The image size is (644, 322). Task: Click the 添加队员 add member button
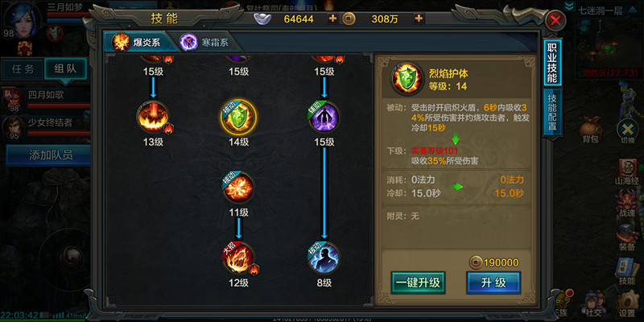[x=48, y=155]
